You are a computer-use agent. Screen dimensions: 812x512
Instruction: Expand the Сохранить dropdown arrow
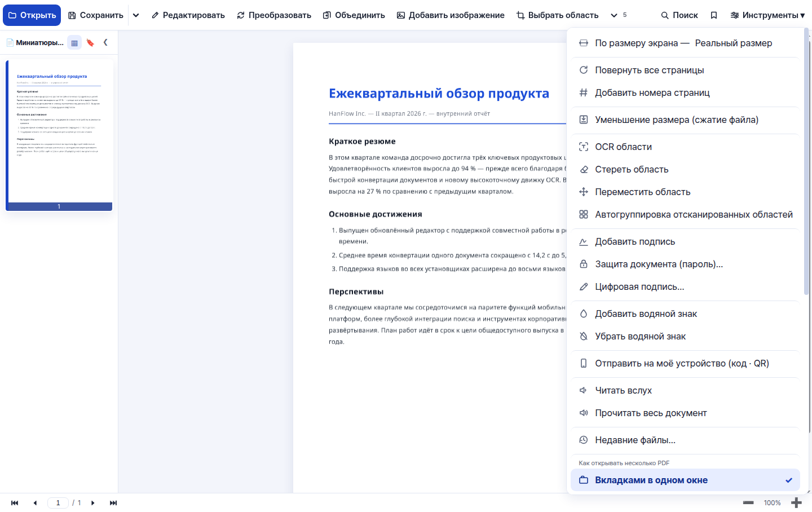tap(136, 15)
